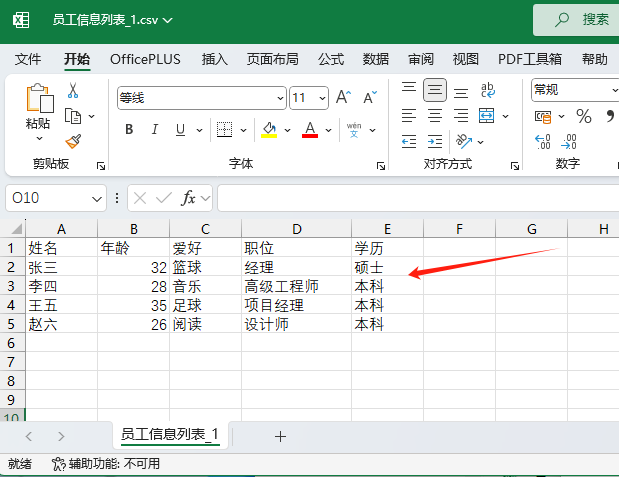Decrease indent in cell
Viewport: 619px width, 477px height.
tap(409, 141)
